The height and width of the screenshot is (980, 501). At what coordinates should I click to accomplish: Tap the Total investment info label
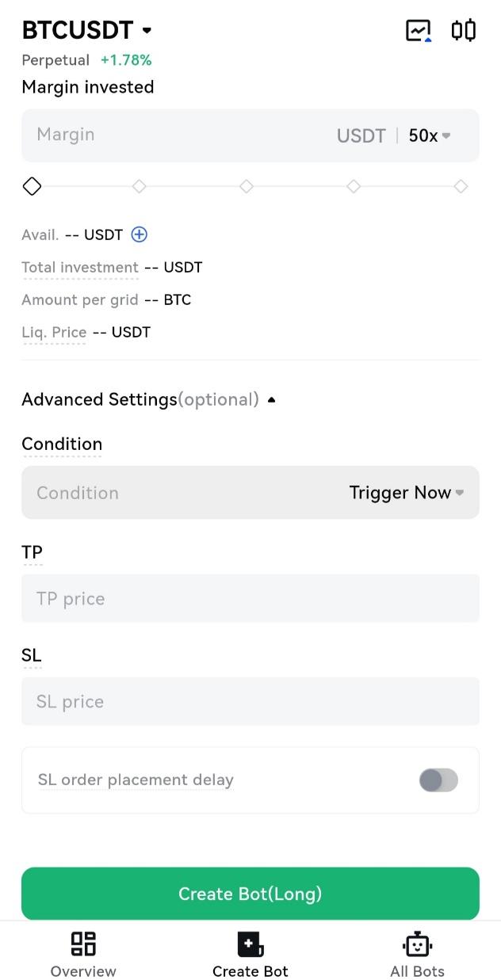tap(80, 268)
